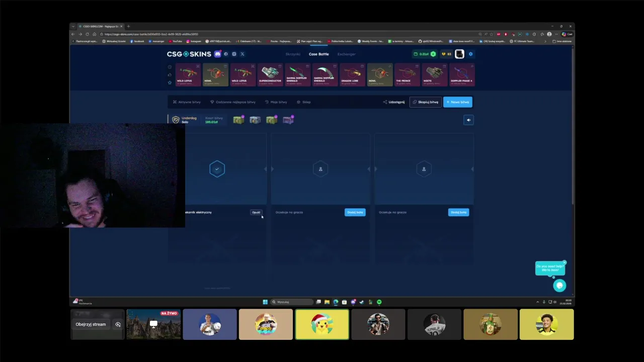Image resolution: width=644 pixels, height=362 pixels.
Task: Open the Exchanger tab
Action: (347, 54)
